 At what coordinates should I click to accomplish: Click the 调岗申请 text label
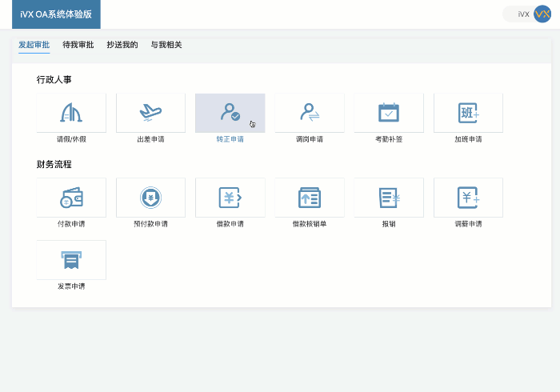pyautogui.click(x=310, y=139)
